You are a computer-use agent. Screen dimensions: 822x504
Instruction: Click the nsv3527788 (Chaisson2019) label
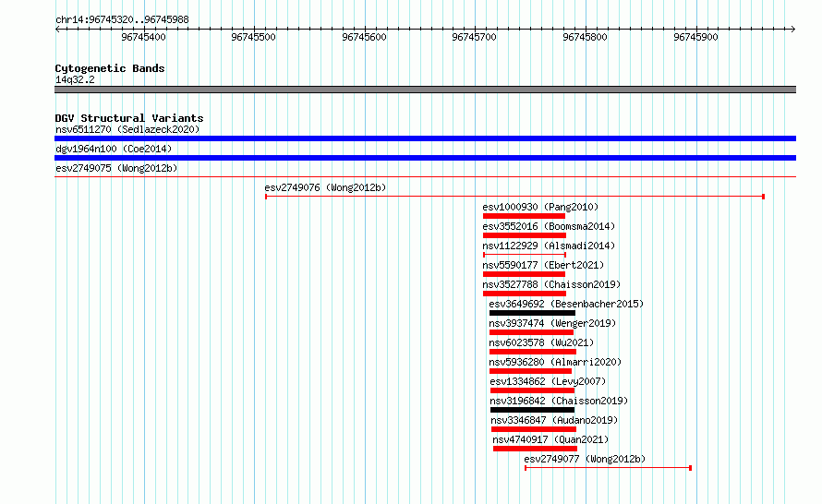pyautogui.click(x=551, y=284)
